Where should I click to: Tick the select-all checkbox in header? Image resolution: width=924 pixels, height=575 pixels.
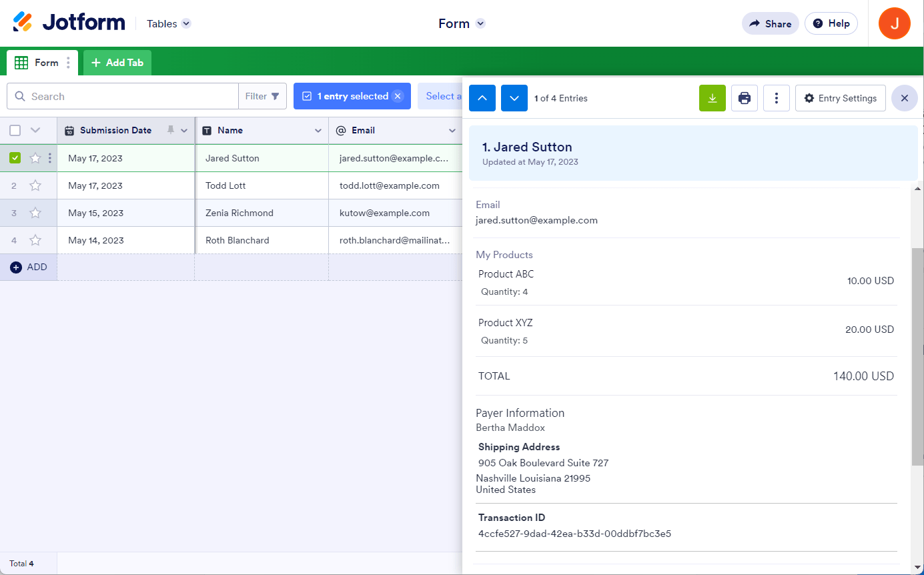point(15,130)
